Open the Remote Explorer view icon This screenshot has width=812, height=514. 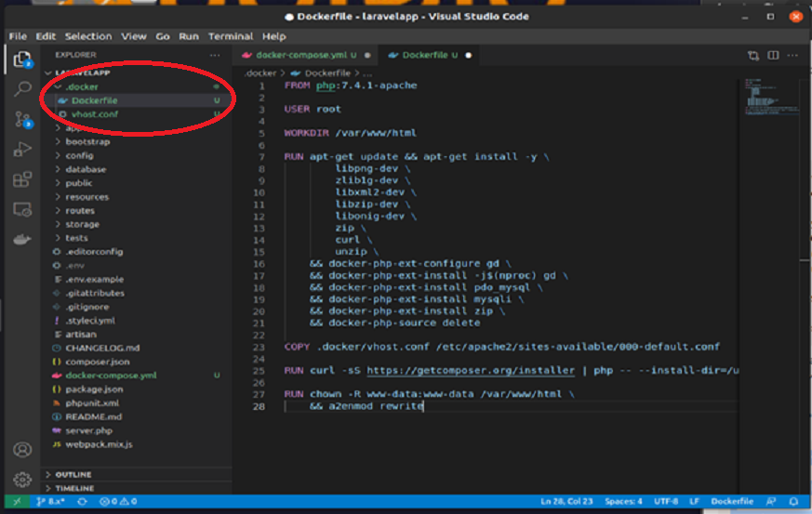tap(22, 210)
